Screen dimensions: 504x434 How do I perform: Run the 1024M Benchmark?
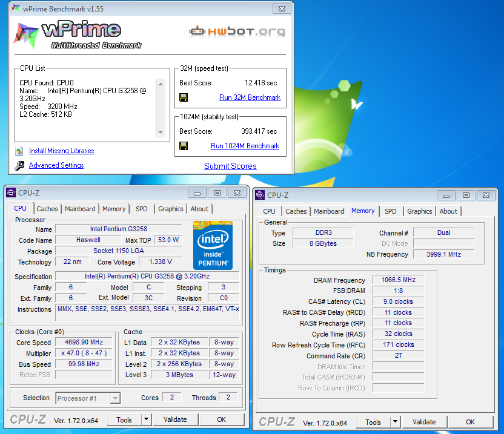pos(245,146)
